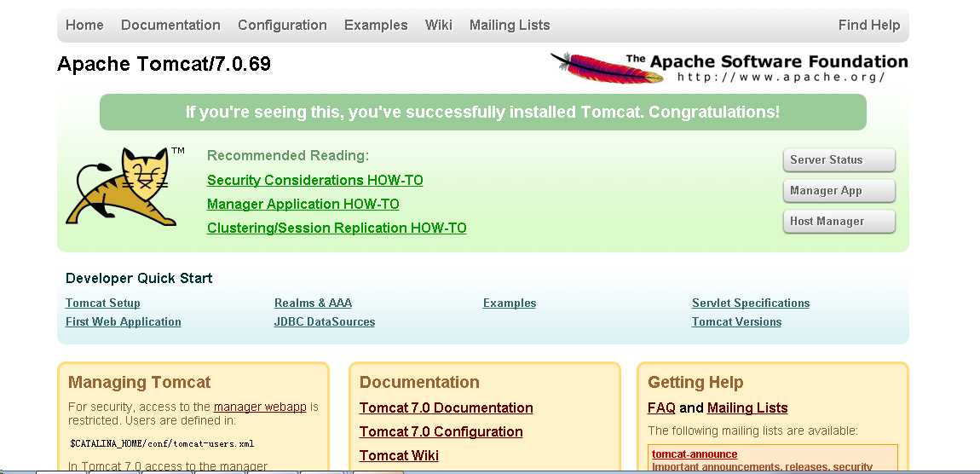Open the Server Status button
Screen dimensions: 980x474
839,159
